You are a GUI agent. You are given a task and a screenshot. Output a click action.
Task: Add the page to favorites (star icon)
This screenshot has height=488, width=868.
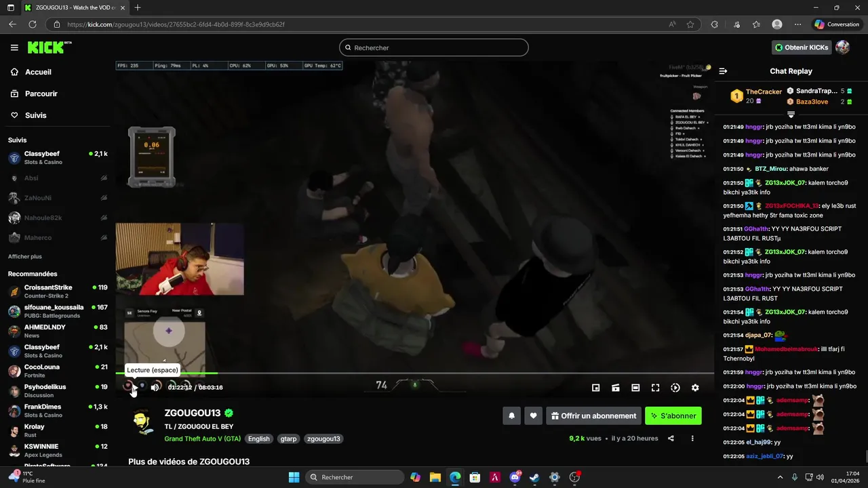point(690,24)
